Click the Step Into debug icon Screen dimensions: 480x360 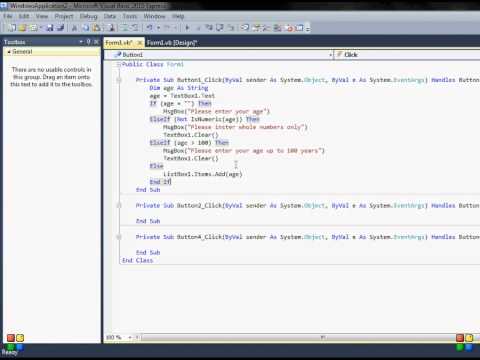click(209, 28)
